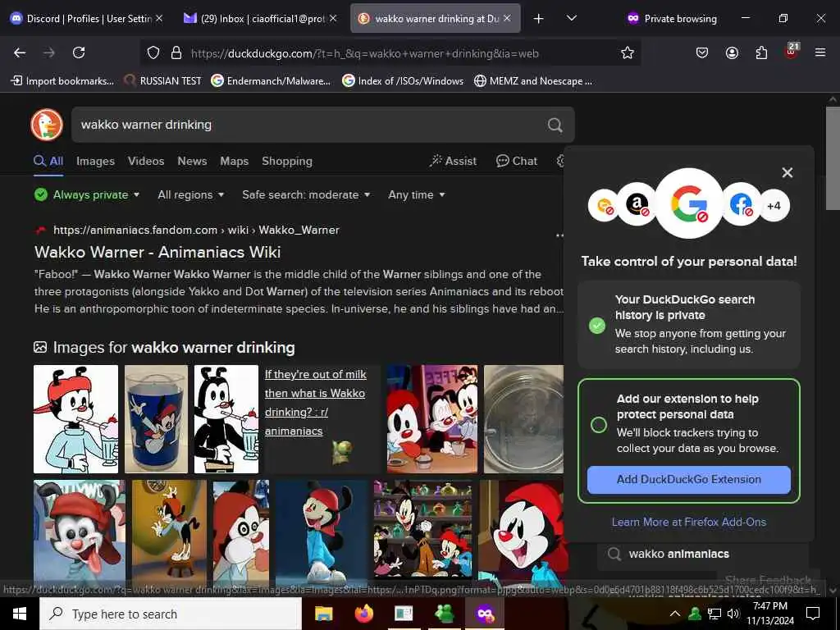Expand the All regions dropdown
This screenshot has height=630, width=840.
[x=190, y=194]
